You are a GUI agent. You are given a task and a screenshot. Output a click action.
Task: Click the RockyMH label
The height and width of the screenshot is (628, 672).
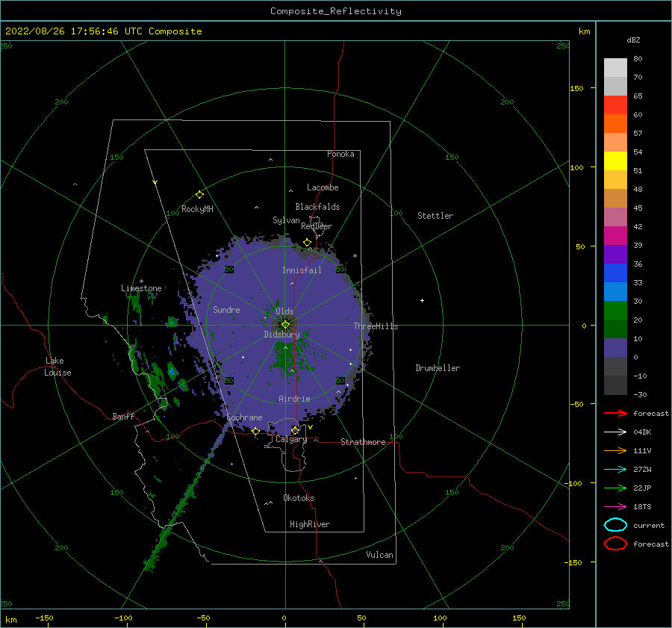pos(197,209)
